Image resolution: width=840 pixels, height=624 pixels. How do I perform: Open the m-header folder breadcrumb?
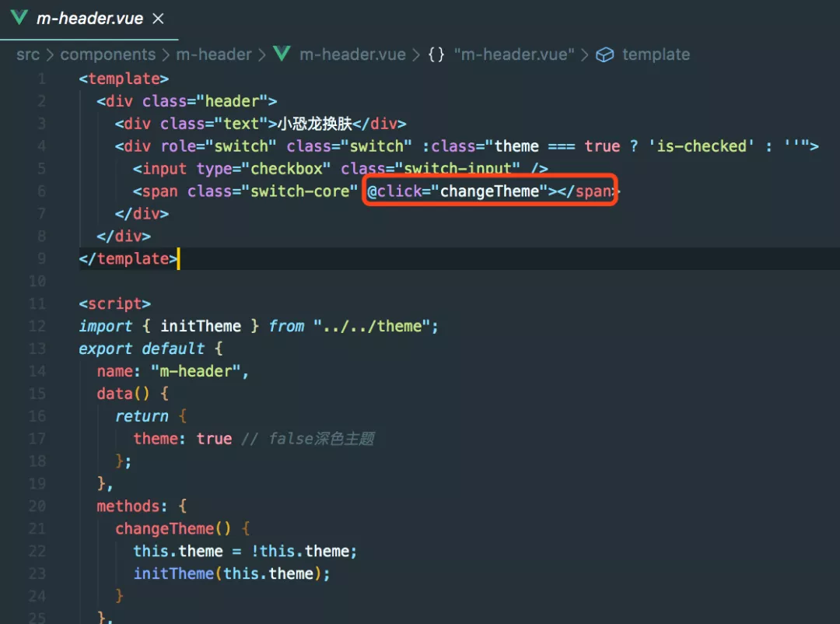pyautogui.click(x=214, y=54)
